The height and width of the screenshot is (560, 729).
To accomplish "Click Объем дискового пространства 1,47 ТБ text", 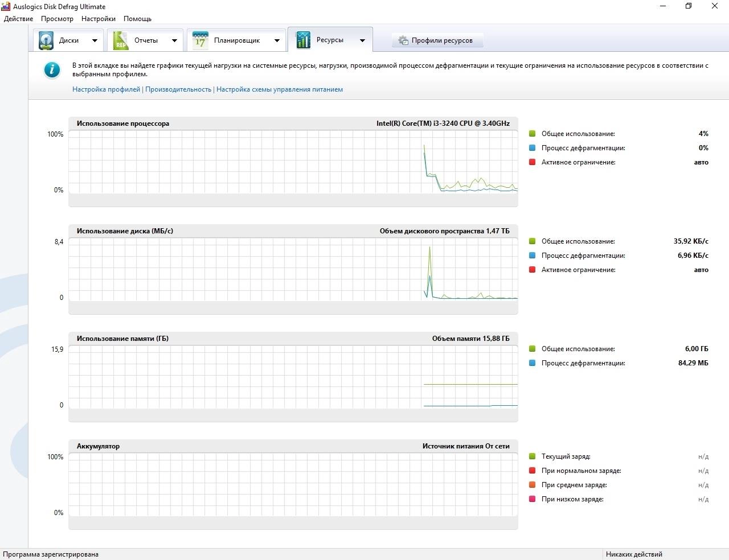I will pos(445,231).
